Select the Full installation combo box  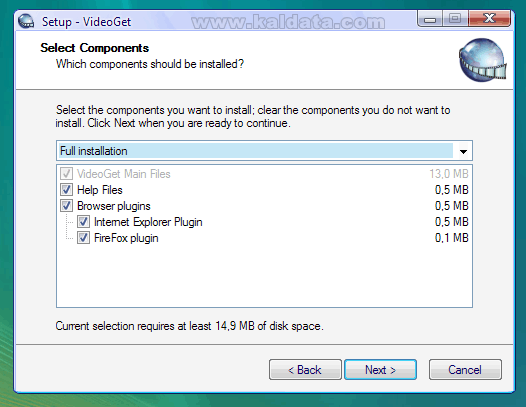click(x=264, y=151)
